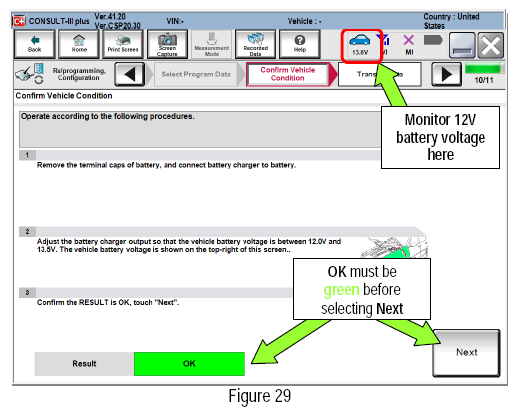Click the Next button

466,353
